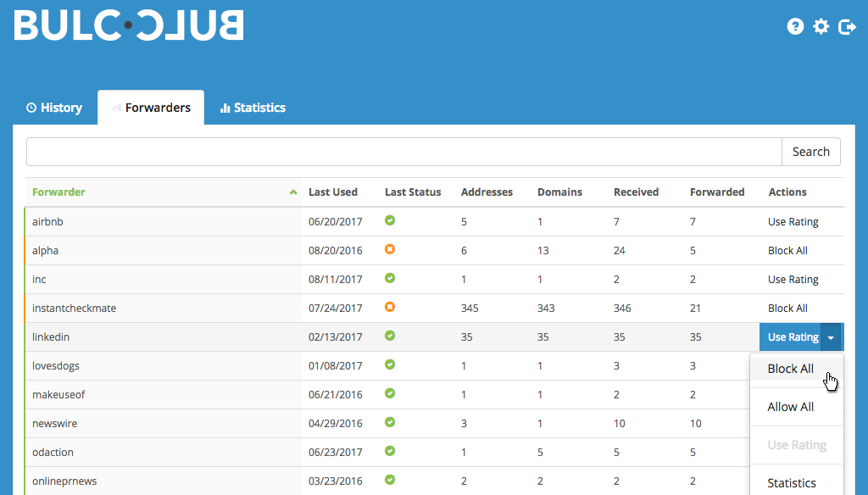Click the BULC CLUB logo
This screenshot has width=868, height=495.
click(x=129, y=25)
